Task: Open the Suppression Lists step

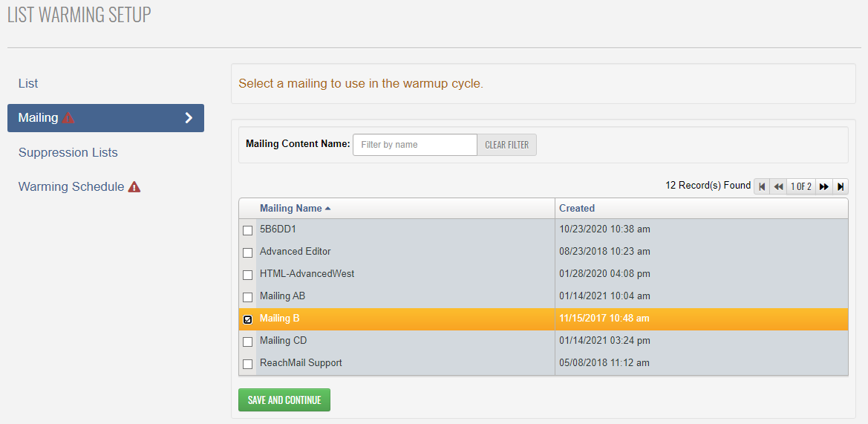Action: (68, 152)
